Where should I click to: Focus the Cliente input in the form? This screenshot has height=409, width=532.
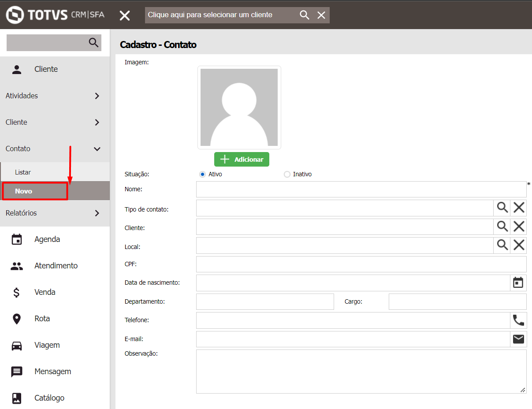345,227
